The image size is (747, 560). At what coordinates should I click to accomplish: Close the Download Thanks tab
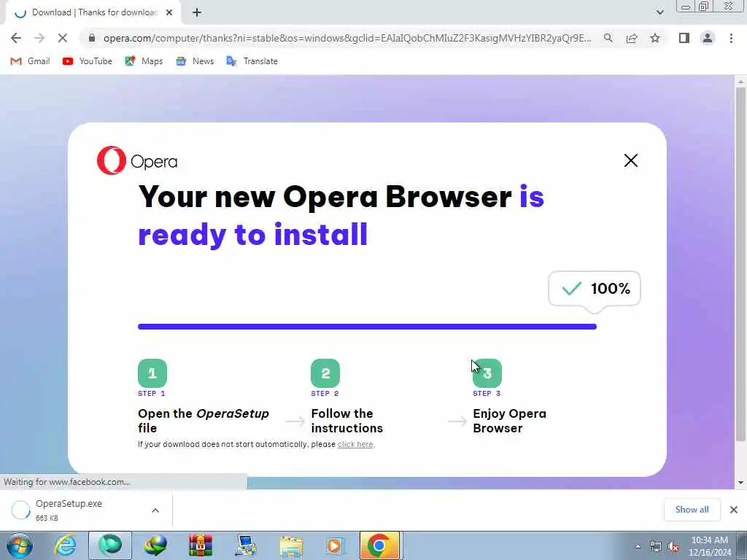pyautogui.click(x=169, y=13)
